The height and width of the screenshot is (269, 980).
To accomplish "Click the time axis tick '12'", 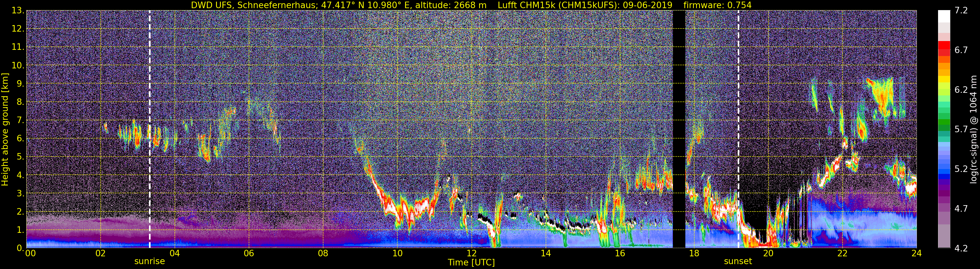I will click(471, 254).
